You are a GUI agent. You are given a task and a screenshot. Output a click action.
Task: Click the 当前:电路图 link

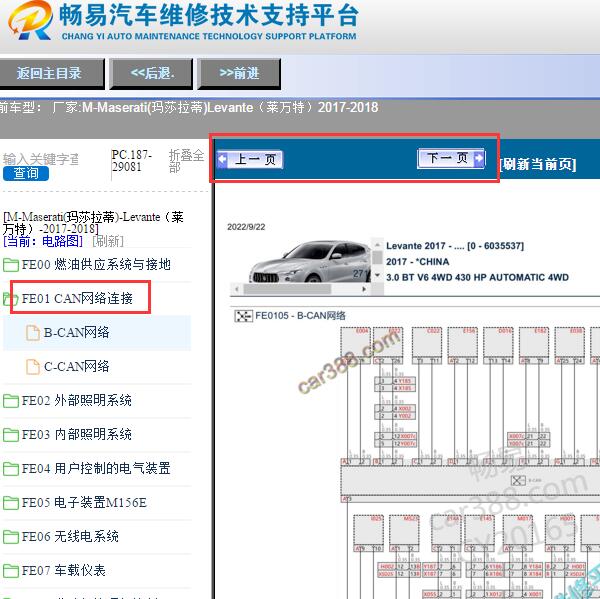43,241
